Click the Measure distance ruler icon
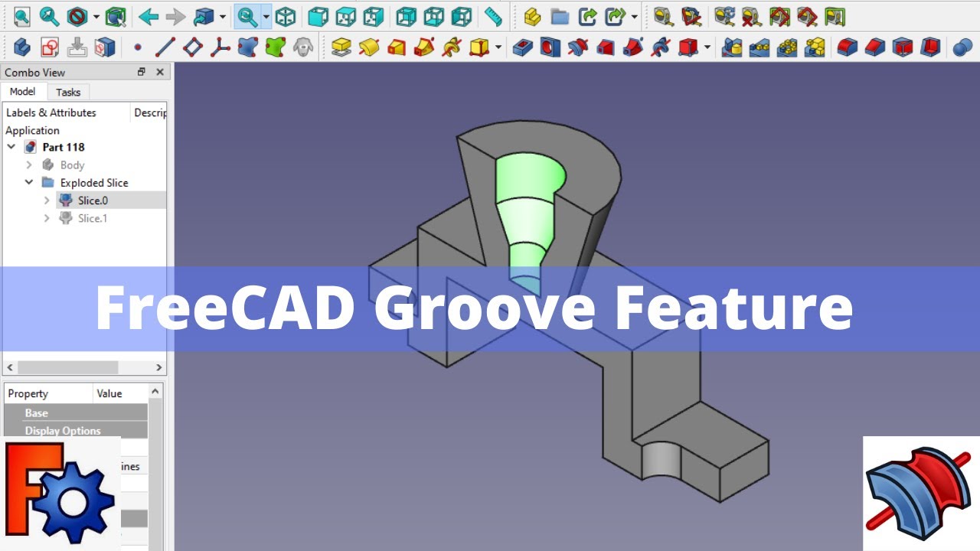Screen dimensions: 980x551 pos(494,16)
